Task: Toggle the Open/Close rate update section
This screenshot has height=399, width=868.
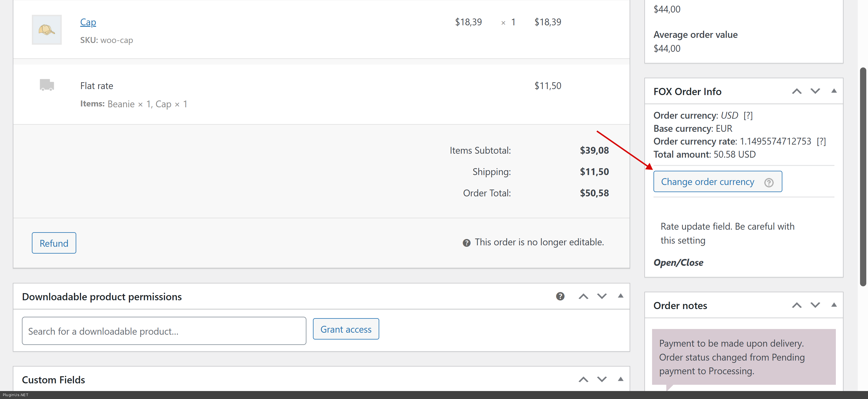Action: coord(678,262)
